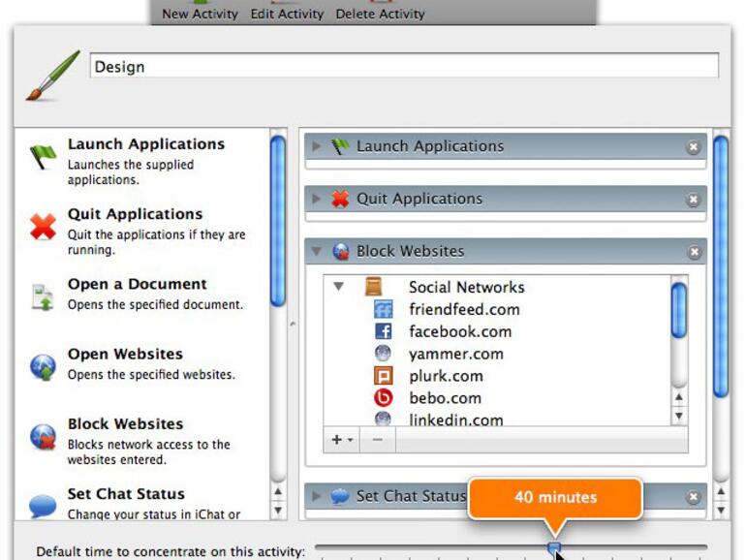Select friendfeed.com in blocked list

[x=497, y=309]
